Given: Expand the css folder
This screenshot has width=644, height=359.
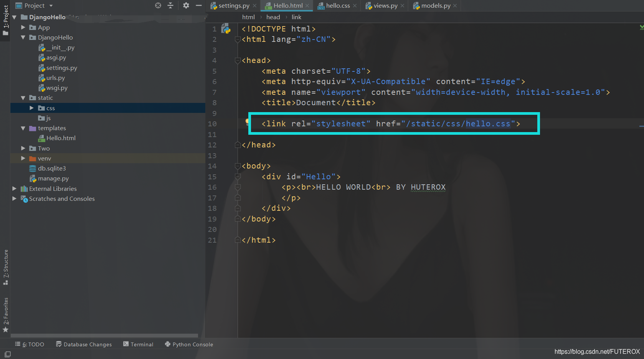Looking at the screenshot, I should tap(31, 108).
